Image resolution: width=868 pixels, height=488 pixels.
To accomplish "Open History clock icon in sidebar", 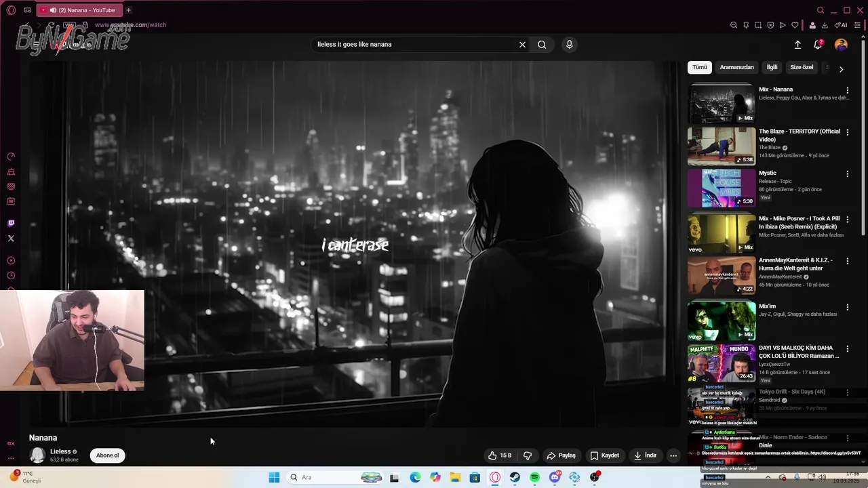I will click(11, 275).
